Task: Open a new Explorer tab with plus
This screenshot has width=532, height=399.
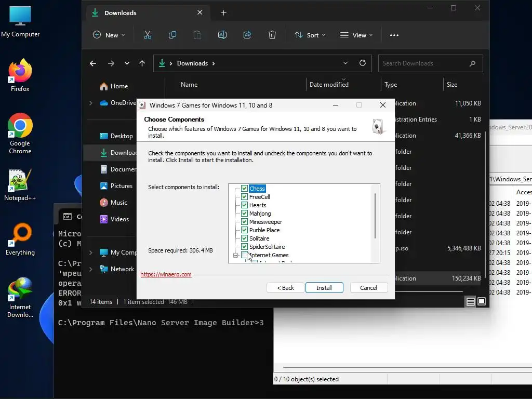Action: [223, 13]
